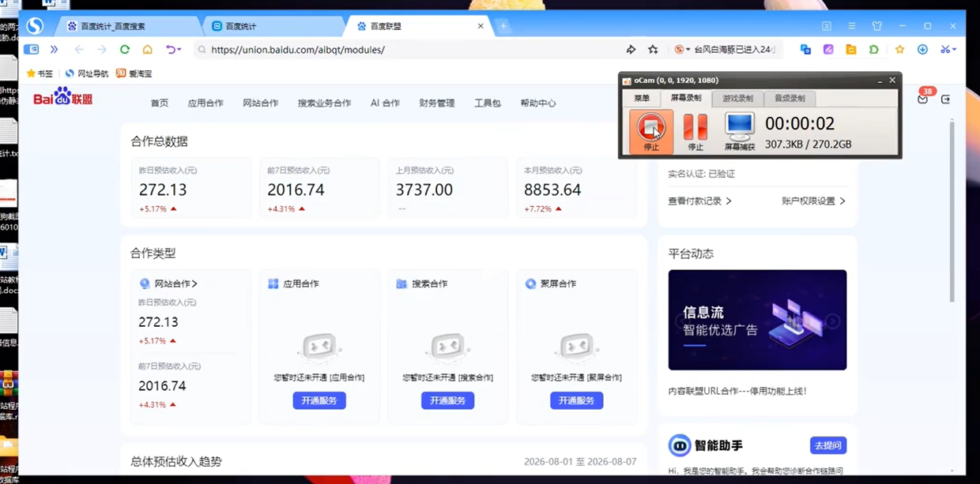Open the 搜索业务合作 nav menu
The height and width of the screenshot is (484, 980).
(x=324, y=103)
